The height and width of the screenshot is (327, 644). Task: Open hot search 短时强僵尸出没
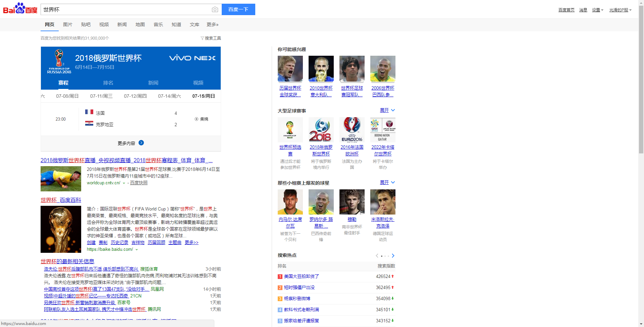click(299, 287)
